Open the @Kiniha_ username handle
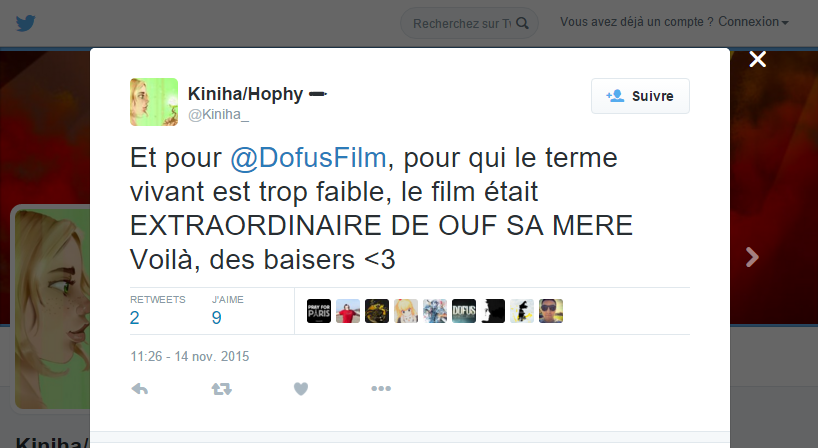Viewport: 818px width, 448px height. pos(219,114)
